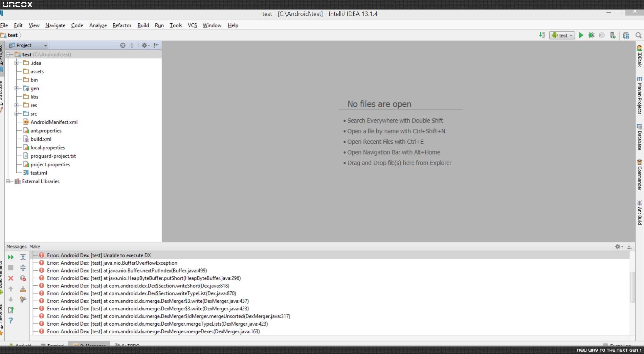Expand the res folder
Image resolution: width=644 pixels, height=354 pixels.
16,105
